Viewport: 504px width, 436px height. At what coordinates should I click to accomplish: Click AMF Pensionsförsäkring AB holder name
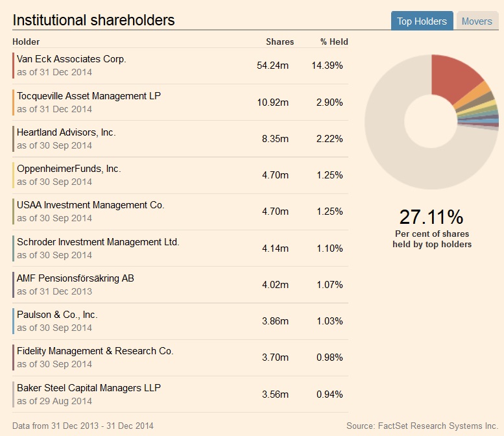(76, 278)
